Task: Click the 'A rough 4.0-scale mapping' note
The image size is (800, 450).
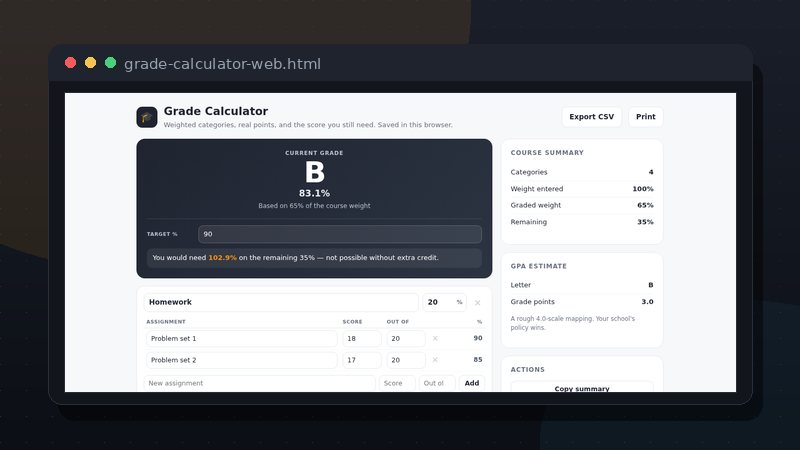Action: (572, 323)
